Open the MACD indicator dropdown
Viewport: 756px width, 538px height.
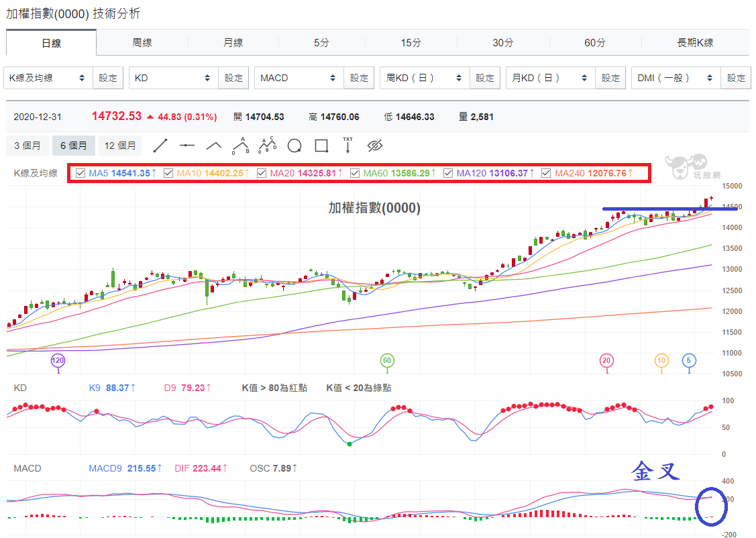[299, 78]
